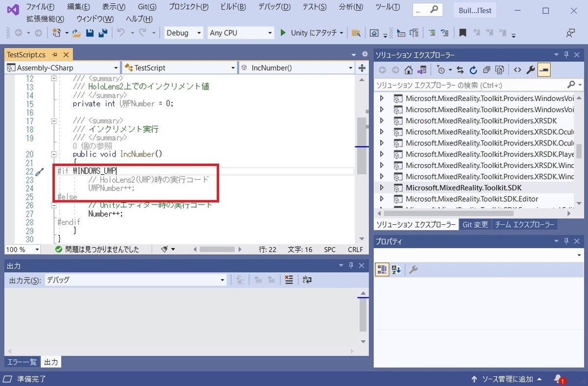588x386 pixels.
Task: Open the editor tab settings gear
Action: click(x=365, y=54)
